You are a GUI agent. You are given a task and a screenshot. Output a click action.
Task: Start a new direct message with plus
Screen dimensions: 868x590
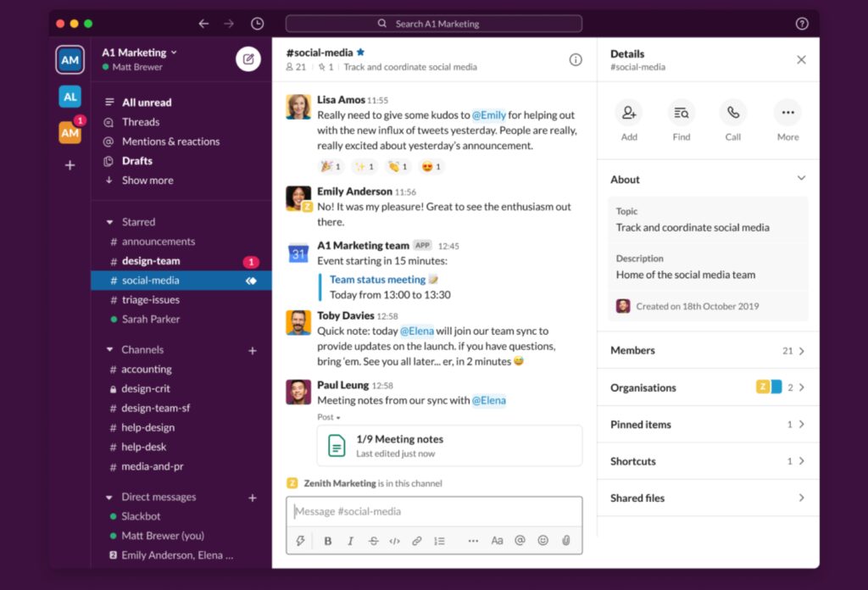coord(253,498)
